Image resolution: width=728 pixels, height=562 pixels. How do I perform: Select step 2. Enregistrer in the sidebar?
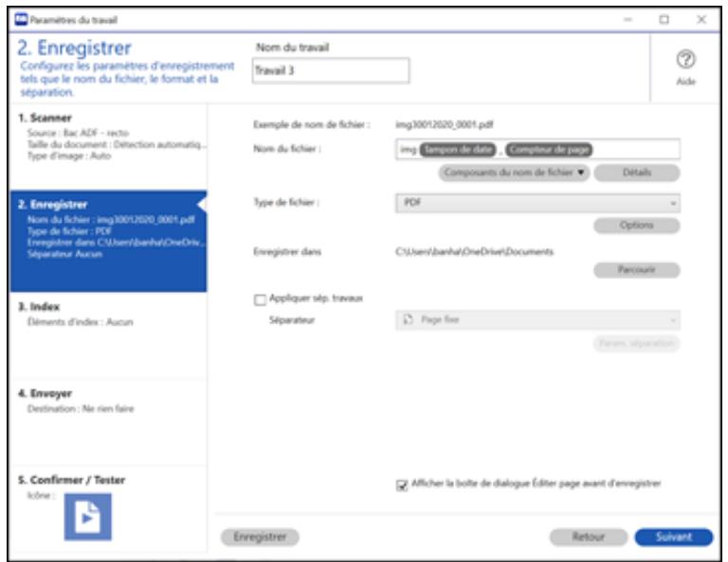(x=109, y=241)
